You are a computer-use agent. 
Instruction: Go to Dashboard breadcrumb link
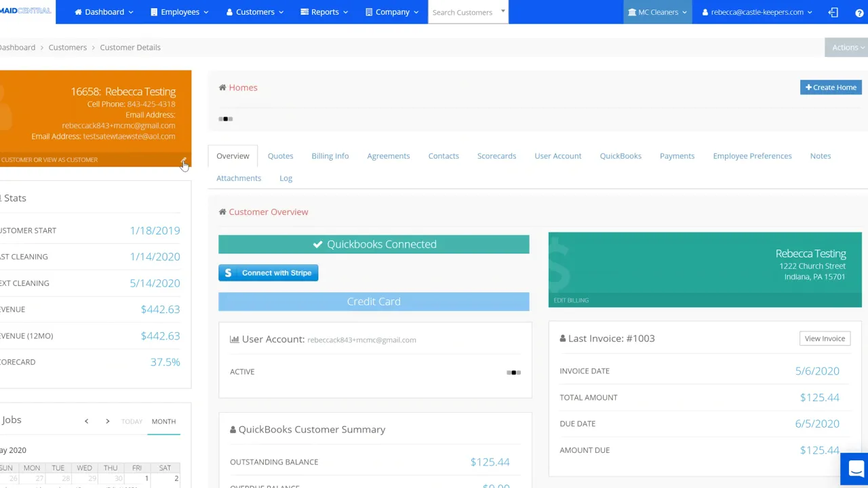point(17,47)
